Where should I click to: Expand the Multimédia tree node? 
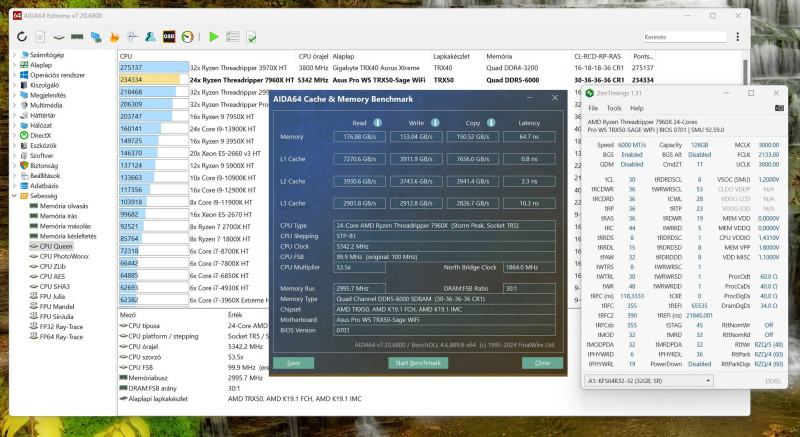point(14,105)
